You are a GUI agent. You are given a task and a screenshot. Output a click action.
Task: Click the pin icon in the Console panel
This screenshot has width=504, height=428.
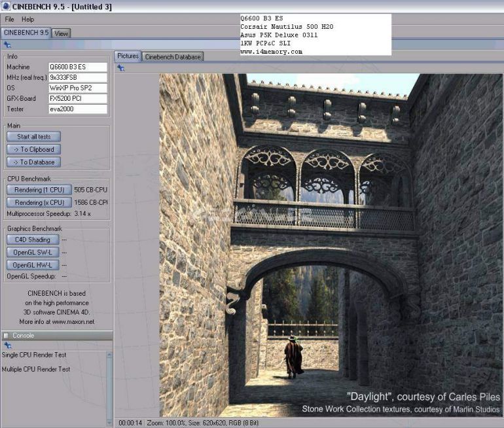[x=7, y=346]
